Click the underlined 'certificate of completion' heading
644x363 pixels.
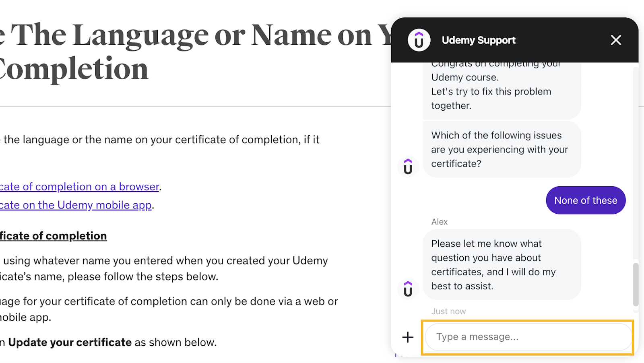(54, 236)
